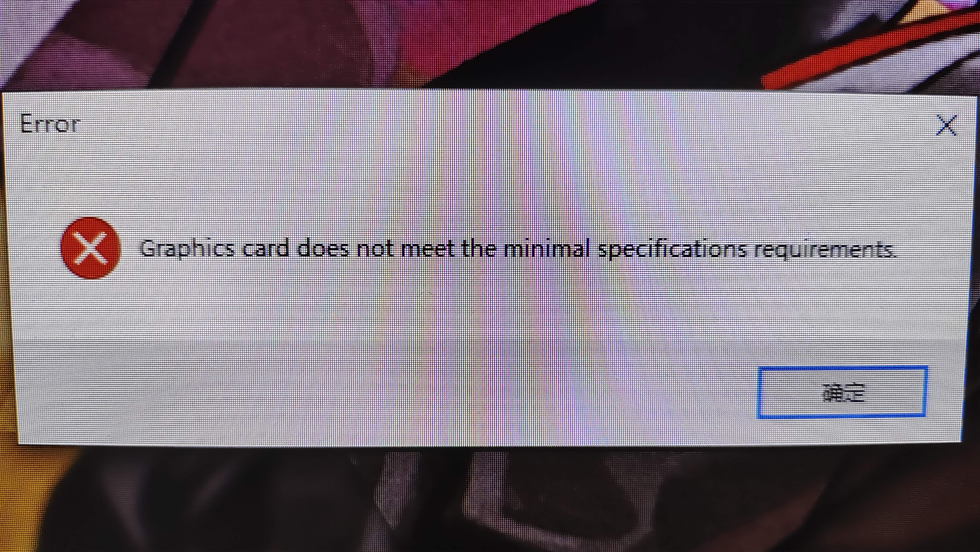Click the word "requirements" in the message

point(824,250)
